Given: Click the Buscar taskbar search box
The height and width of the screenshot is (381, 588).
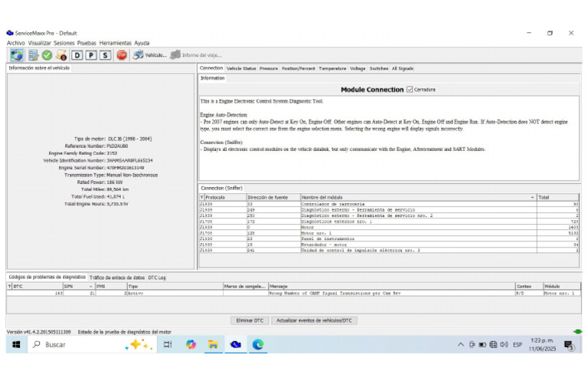Looking at the screenshot, I should pos(92,344).
